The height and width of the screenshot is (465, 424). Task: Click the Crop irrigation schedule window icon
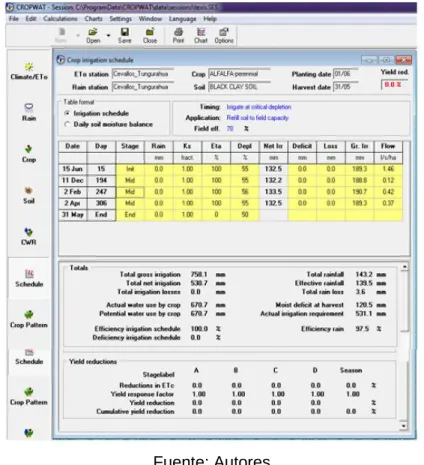(61, 60)
